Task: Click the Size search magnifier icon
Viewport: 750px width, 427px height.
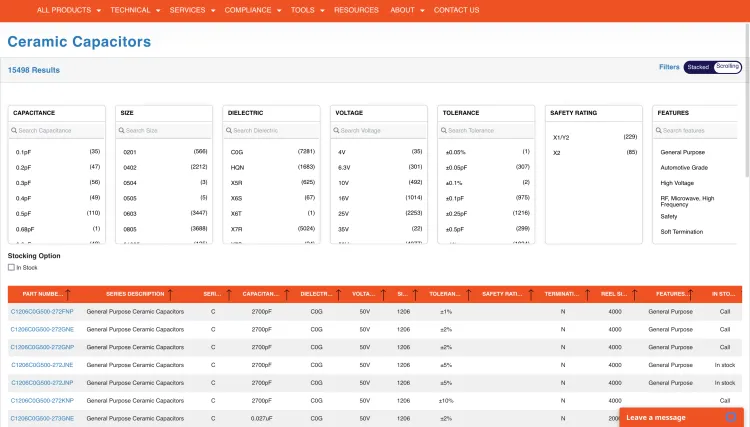Action: [x=121, y=130]
